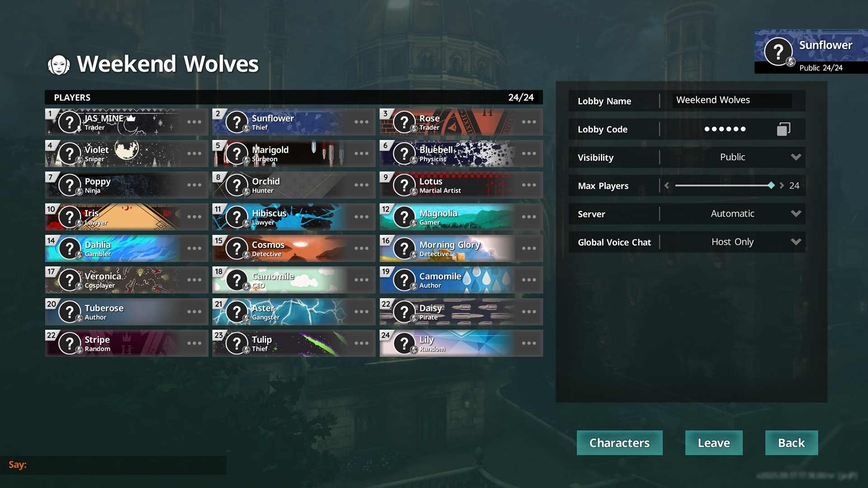Expand the Server dropdown set to Automatic
Viewport: 868px width, 488px height.
(x=732, y=214)
